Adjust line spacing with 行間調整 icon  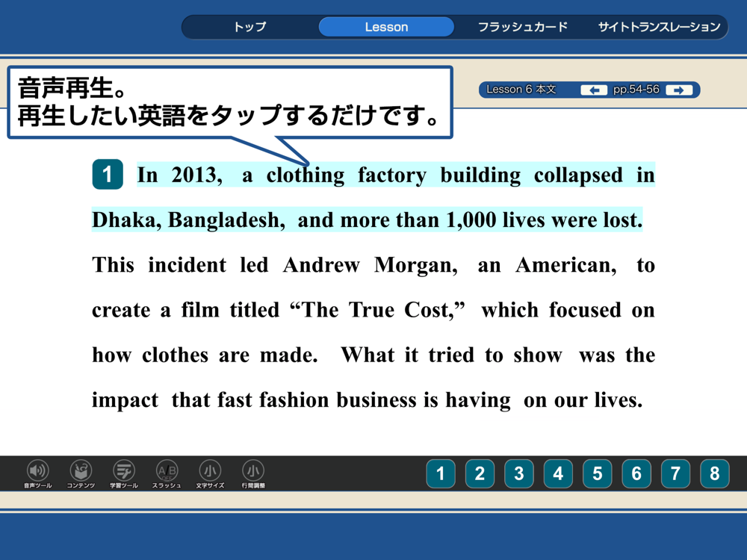click(253, 473)
